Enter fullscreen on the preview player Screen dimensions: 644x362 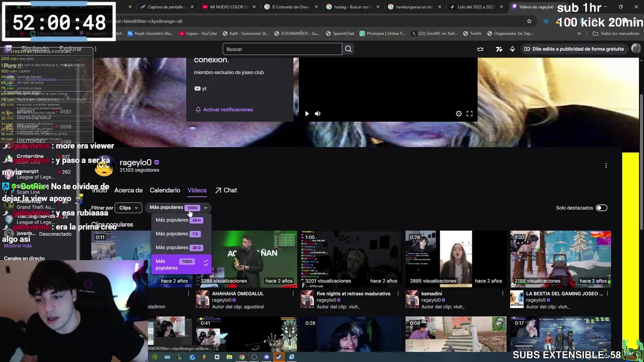click(469, 114)
